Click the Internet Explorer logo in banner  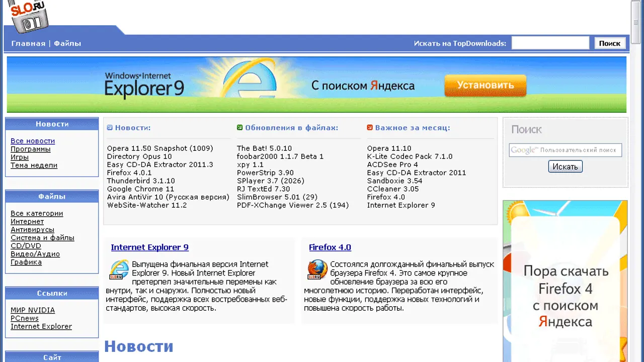pyautogui.click(x=250, y=83)
